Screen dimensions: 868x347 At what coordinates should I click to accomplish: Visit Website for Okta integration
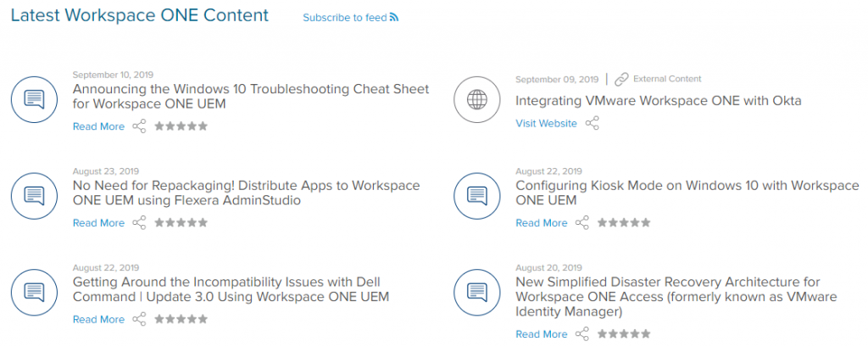[547, 123]
